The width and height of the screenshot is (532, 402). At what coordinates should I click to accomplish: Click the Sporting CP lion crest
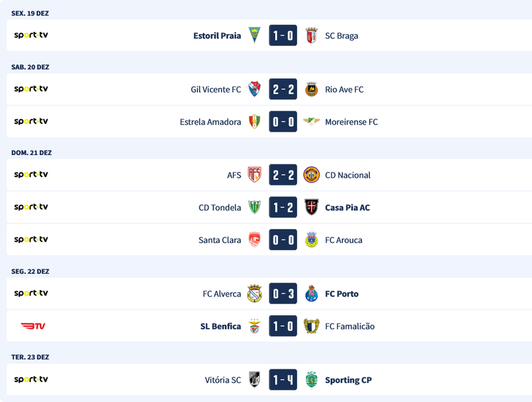click(x=311, y=380)
